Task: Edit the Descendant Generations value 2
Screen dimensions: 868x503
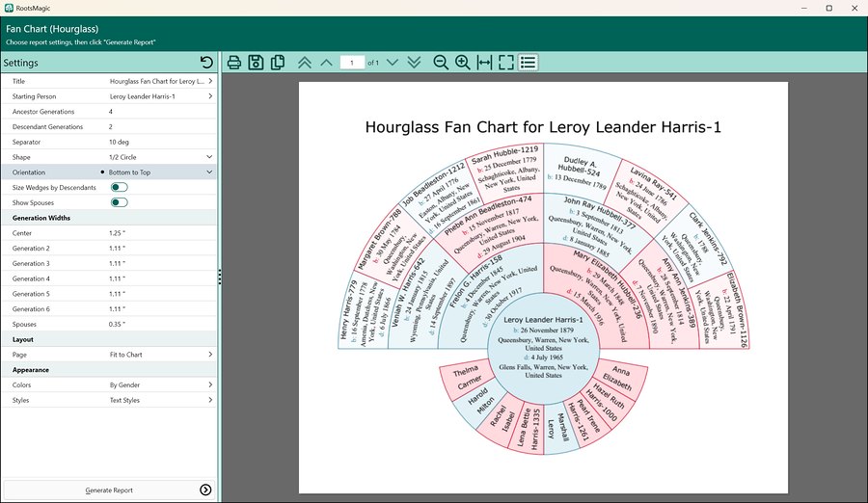Action: pyautogui.click(x=111, y=127)
